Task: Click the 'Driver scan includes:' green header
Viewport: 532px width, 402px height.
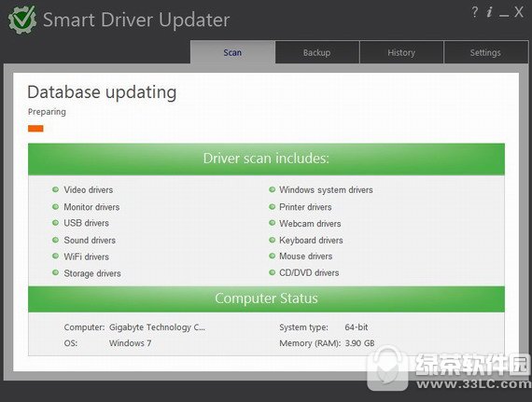Action: coord(266,159)
